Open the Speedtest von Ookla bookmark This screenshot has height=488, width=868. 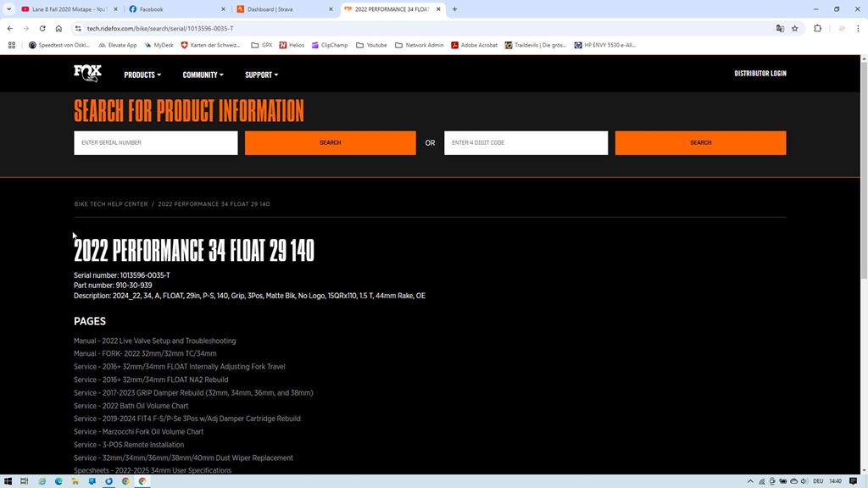(59, 45)
